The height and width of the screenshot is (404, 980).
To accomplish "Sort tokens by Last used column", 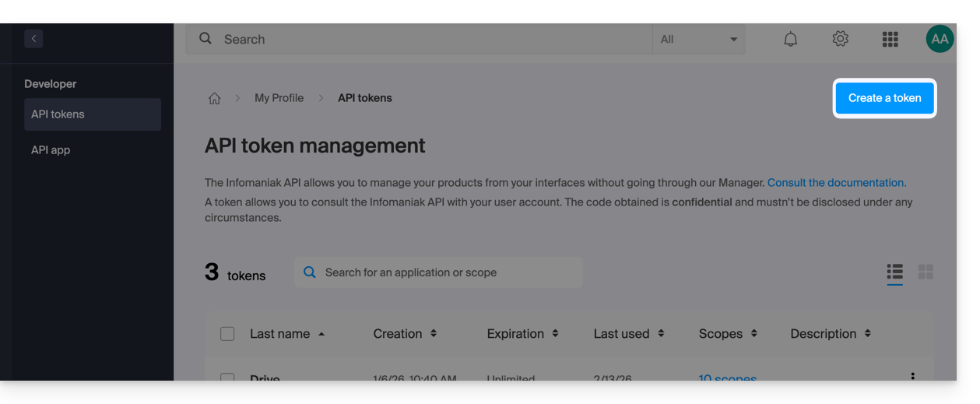I will pos(628,334).
